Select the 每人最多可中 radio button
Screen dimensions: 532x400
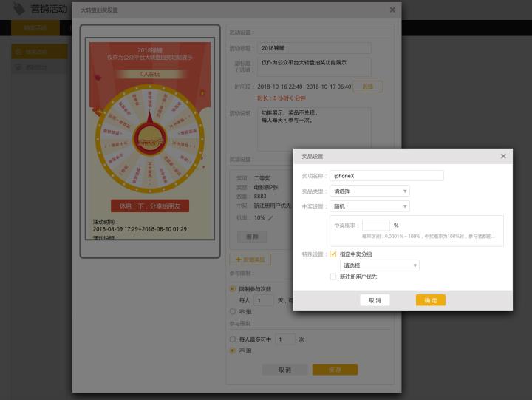click(233, 339)
